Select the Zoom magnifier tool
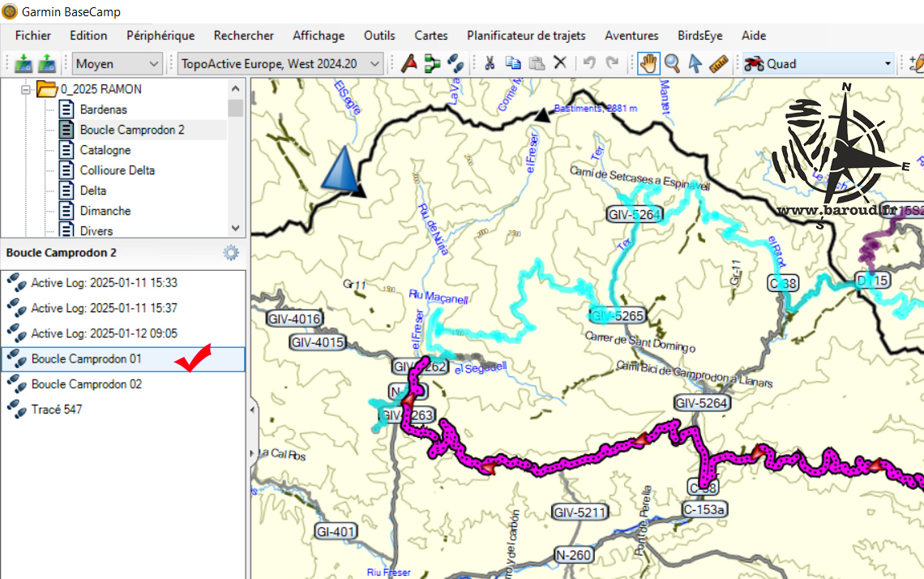Screen dimensions: 924x579 [x=672, y=64]
